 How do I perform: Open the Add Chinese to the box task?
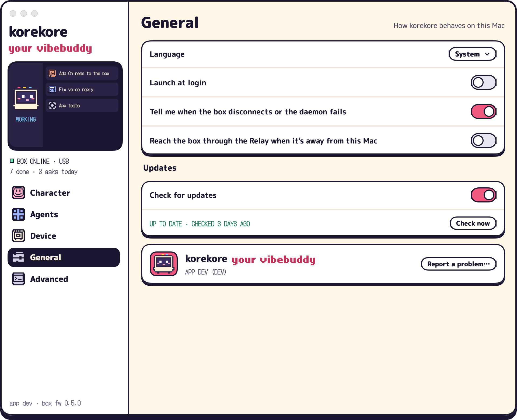(82, 73)
